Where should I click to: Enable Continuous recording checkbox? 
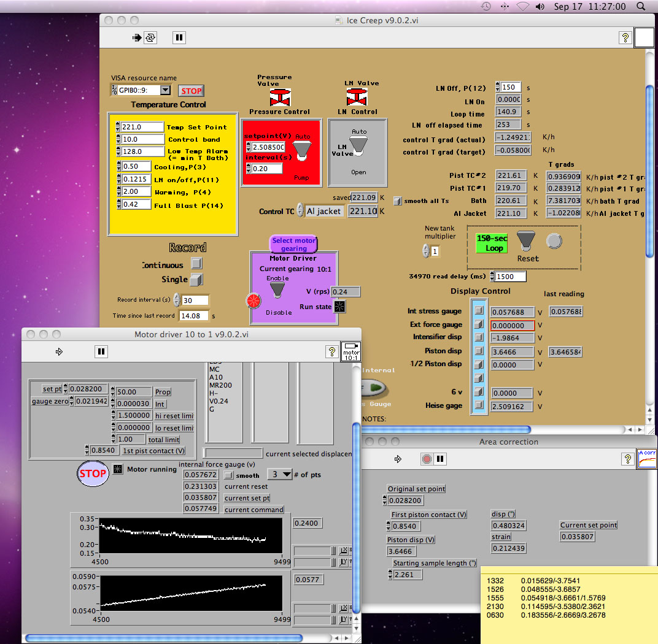point(196,264)
